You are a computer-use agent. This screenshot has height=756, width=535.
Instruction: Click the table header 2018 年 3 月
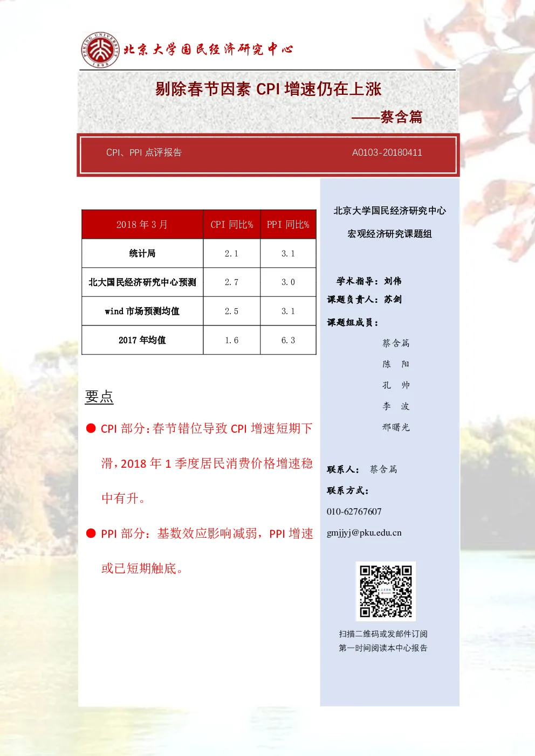point(142,225)
